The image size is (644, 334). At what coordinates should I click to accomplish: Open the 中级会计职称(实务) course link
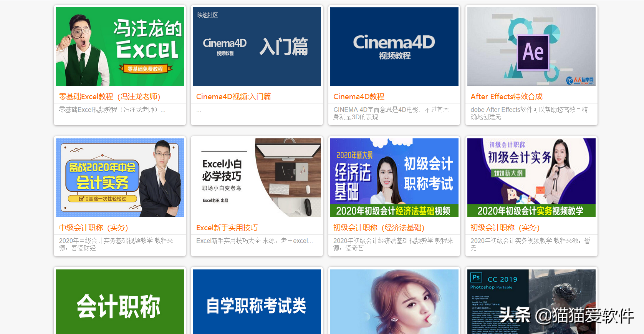tap(93, 228)
